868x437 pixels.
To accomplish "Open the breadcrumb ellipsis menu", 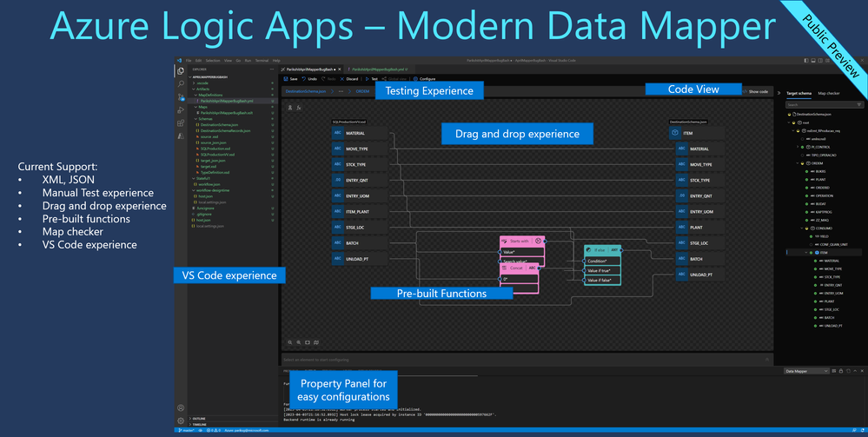I will coord(341,91).
